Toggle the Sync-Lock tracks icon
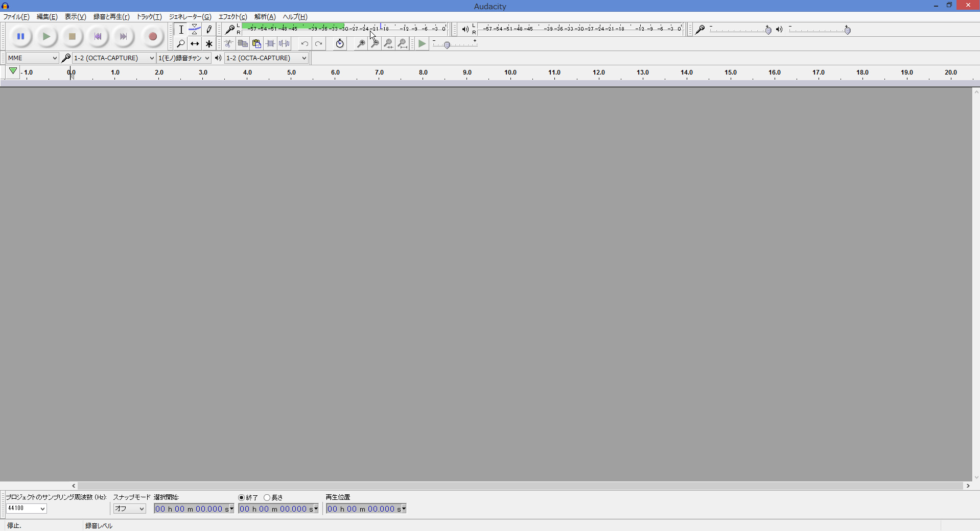Screen dimensions: 980x531 click(340, 43)
